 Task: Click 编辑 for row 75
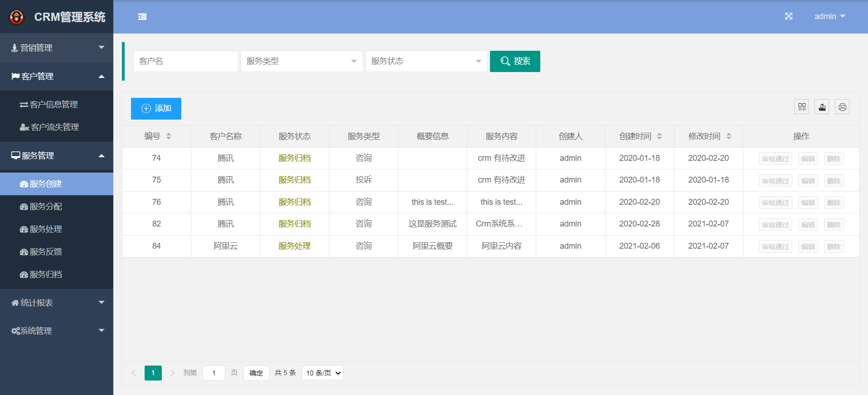pos(808,181)
